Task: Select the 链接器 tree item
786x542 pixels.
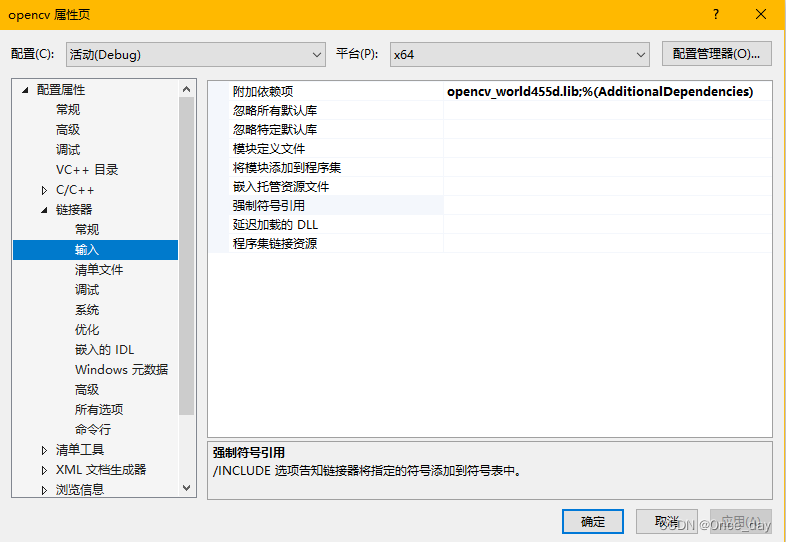Action: click(x=74, y=210)
